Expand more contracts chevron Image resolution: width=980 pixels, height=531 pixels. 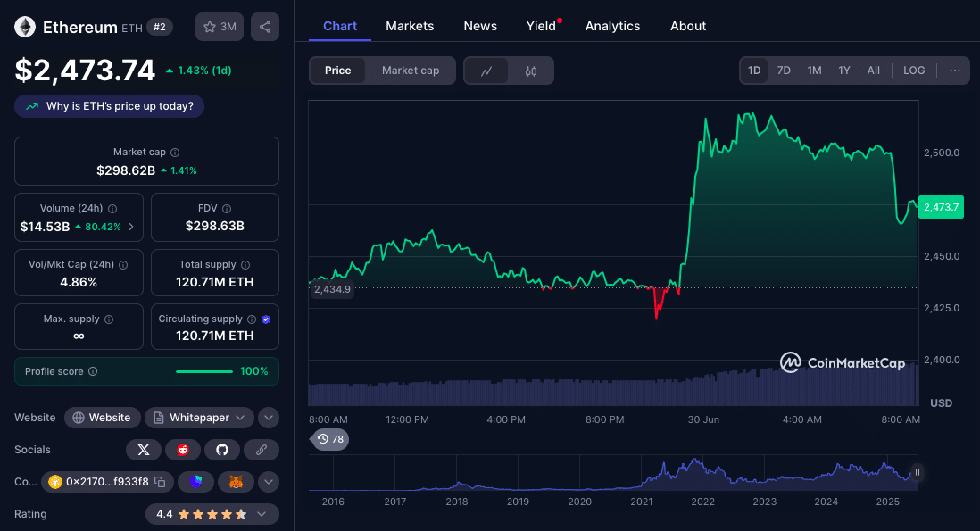tap(269, 482)
